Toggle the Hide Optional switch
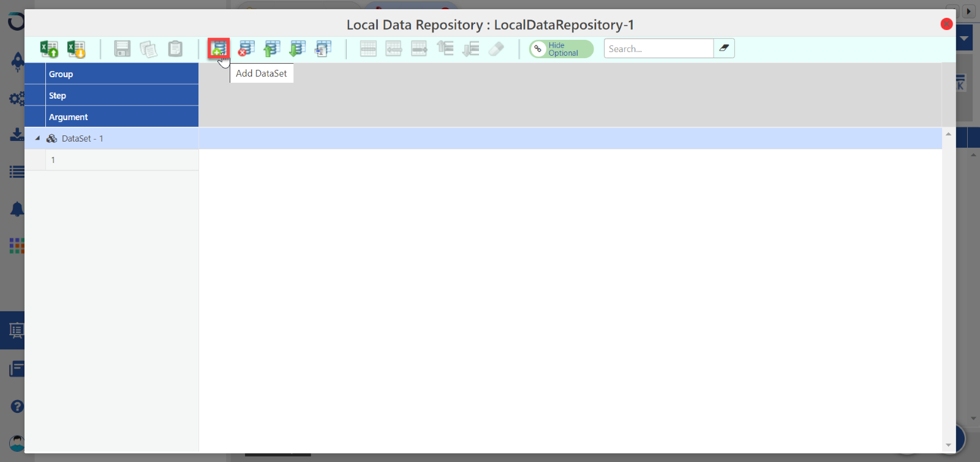980x462 pixels. 560,49
